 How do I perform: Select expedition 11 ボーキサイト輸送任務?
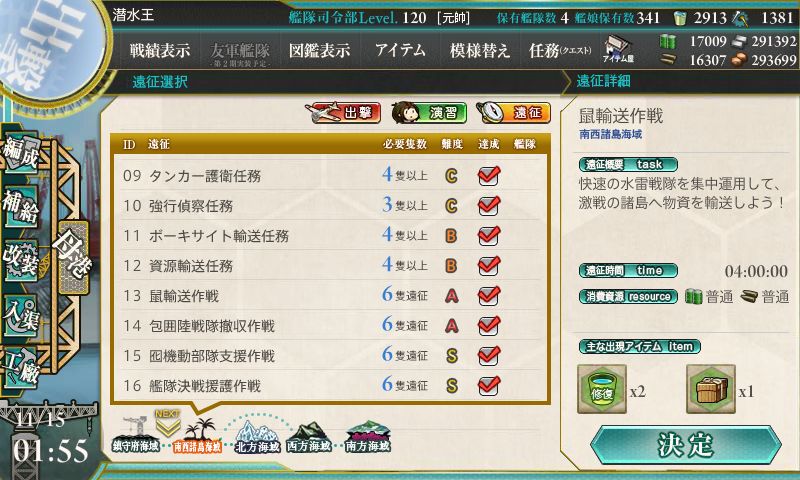330,236
